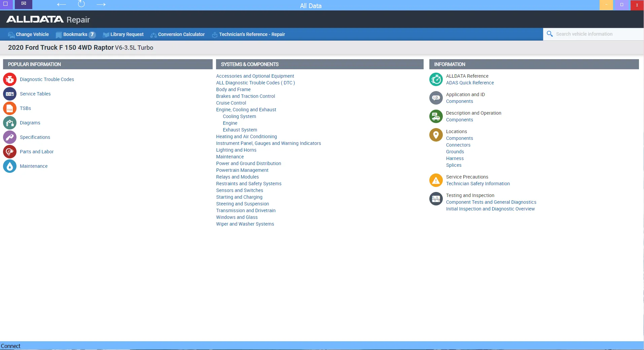Click the forward arrow in title bar

pyautogui.click(x=101, y=4)
